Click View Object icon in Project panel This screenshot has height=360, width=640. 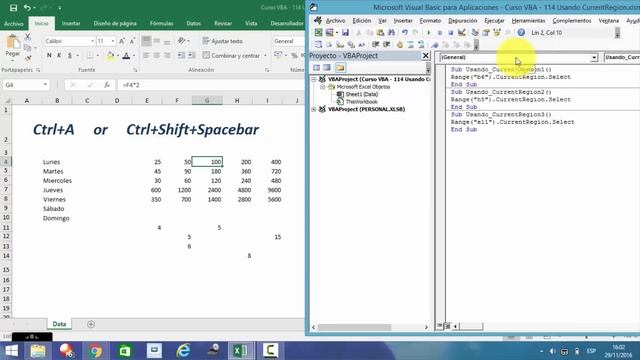coord(327,68)
